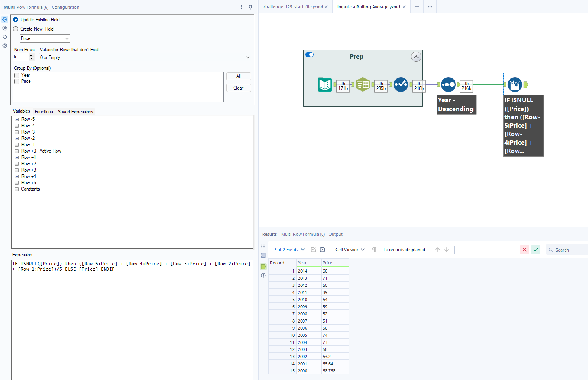Screen dimensions: 588x380
Task: Open the Values for Rows that don't Exist dropdown
Action: click(x=145, y=57)
